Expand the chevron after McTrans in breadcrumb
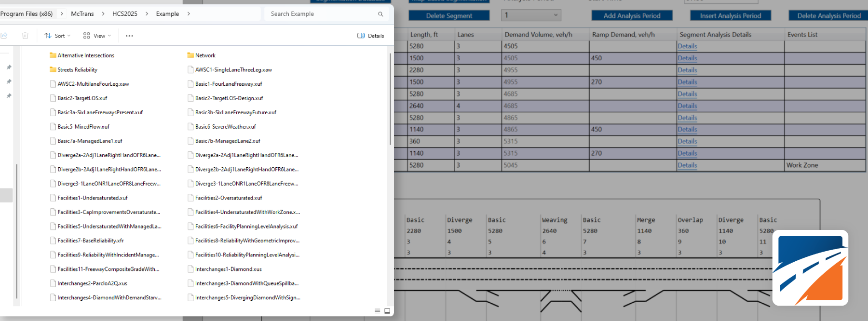This screenshot has height=321, width=868. [103, 14]
